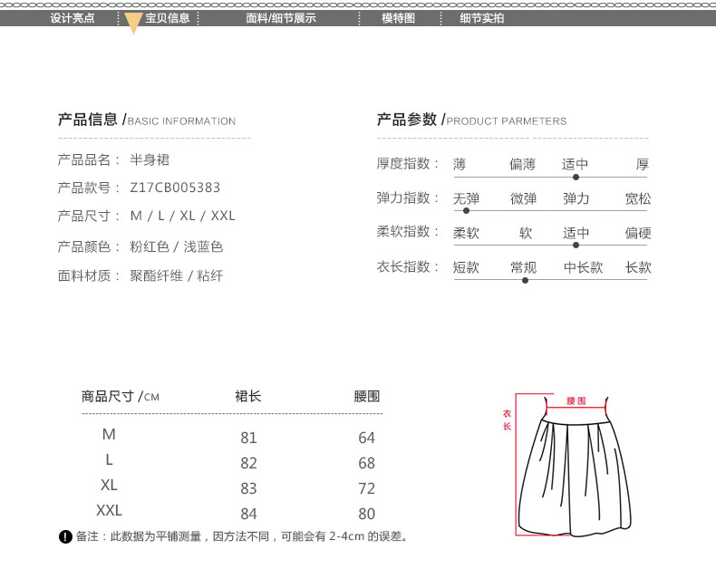Click the 弹力指数 slider dot
This screenshot has height=588, width=716.
466,210
